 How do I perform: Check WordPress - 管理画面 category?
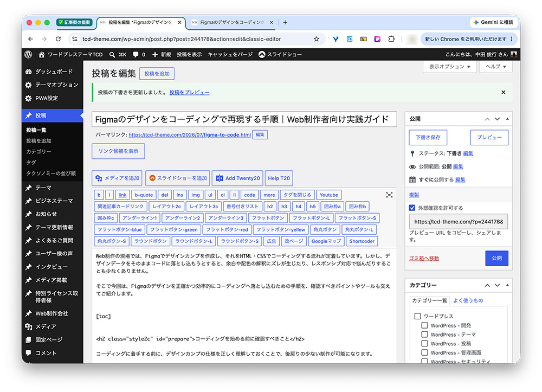[x=424, y=352]
